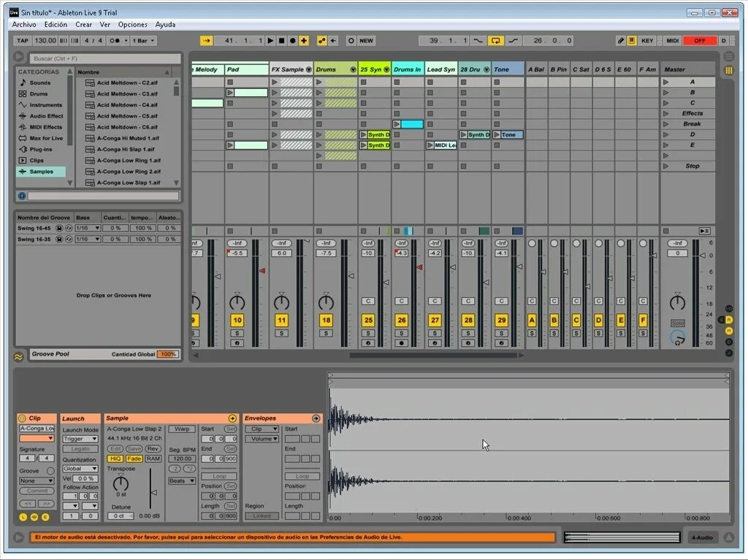
Task: Click the Follow arrow icon
Action: (x=206, y=41)
